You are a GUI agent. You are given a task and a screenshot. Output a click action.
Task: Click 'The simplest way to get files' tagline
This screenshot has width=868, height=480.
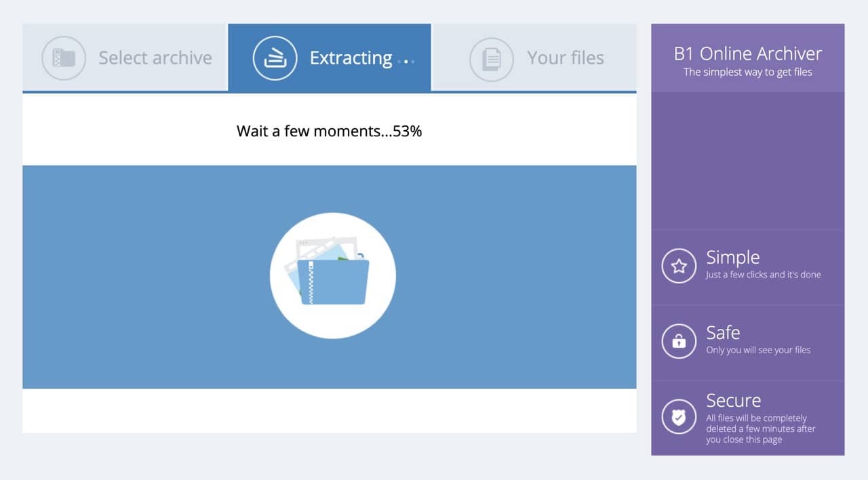tap(748, 72)
